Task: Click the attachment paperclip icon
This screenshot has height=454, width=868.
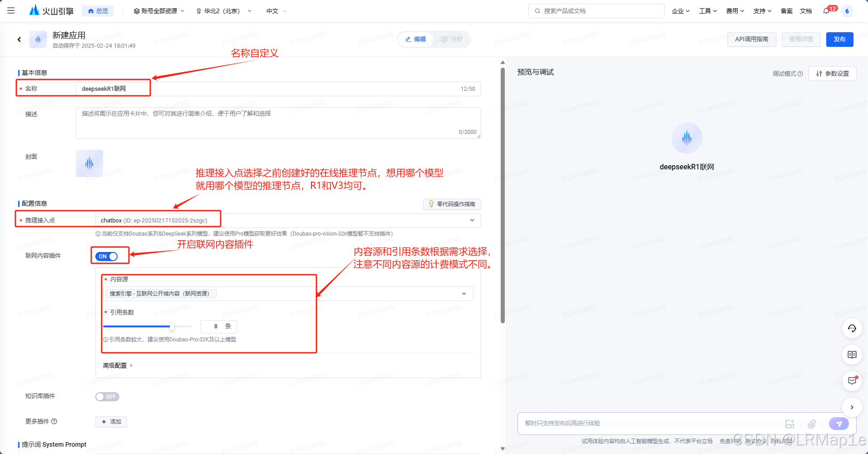Action: pyautogui.click(x=812, y=424)
